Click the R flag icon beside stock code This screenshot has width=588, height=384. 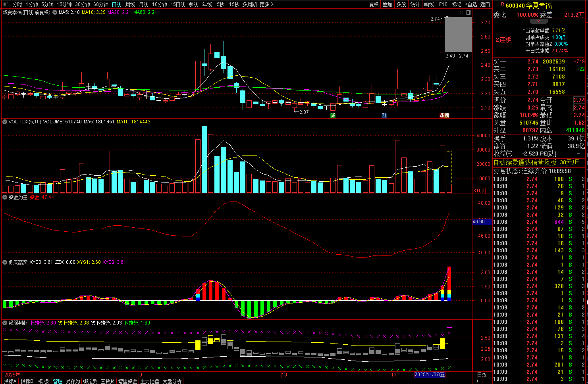503,4
